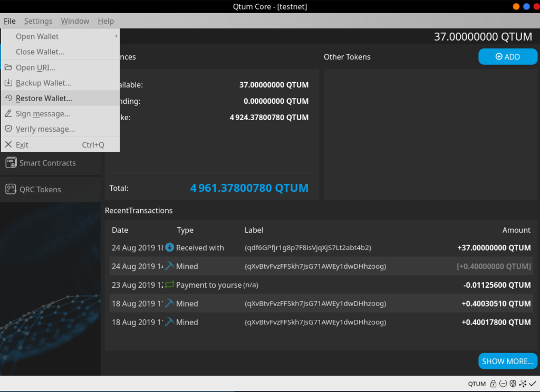Click the wallet lock icon in status bar

pyautogui.click(x=493, y=384)
